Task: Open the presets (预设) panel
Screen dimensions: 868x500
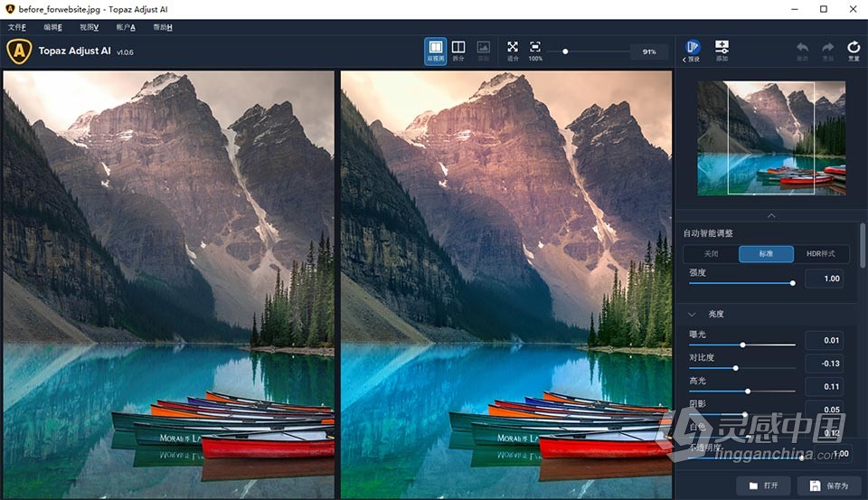Action: tap(693, 50)
